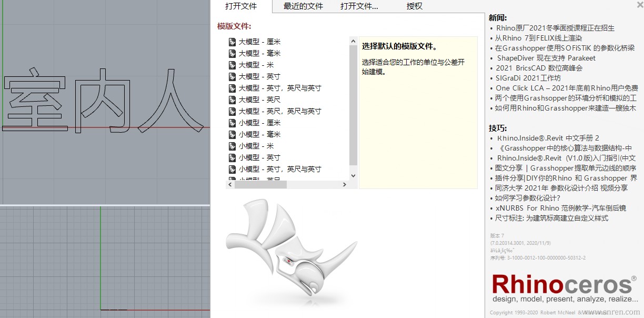Click the icon beside 大模型 - 毫米
This screenshot has width=644, height=318.
click(x=232, y=53)
